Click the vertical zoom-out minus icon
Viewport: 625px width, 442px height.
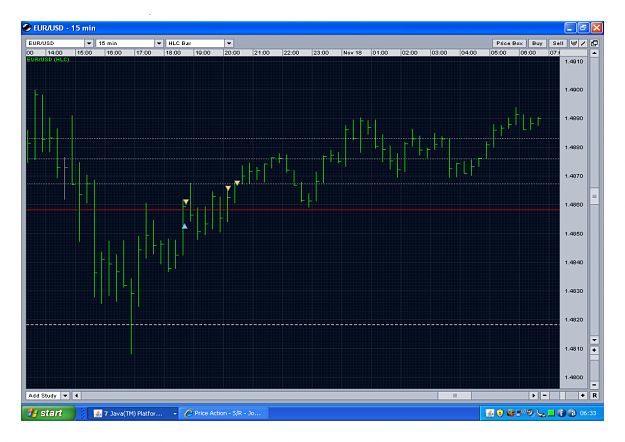(594, 385)
